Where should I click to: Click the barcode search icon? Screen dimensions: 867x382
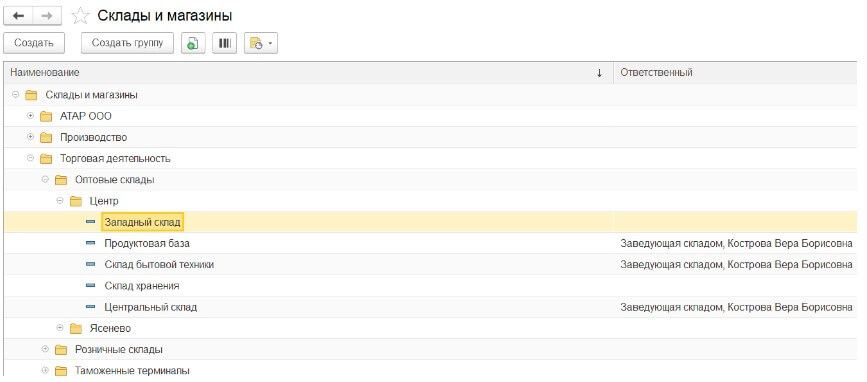coord(224,43)
